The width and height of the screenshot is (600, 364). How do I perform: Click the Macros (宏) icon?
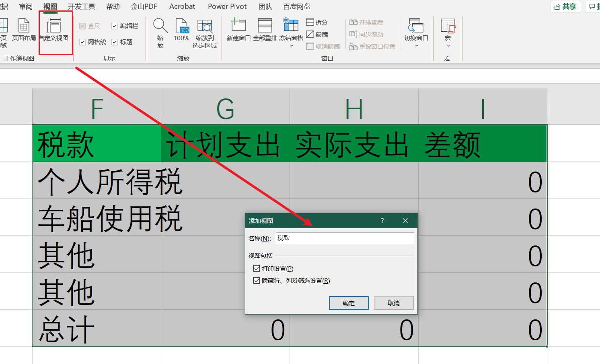coord(448,26)
